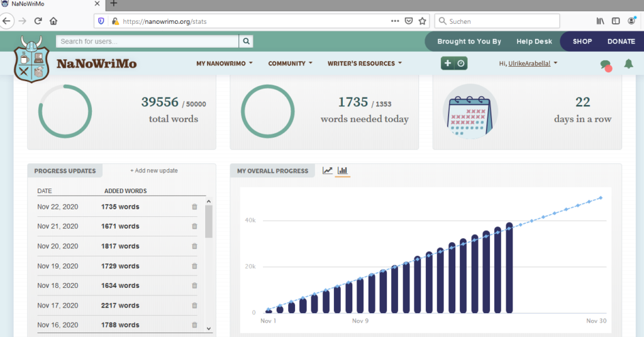Screen dimensions: 644x337
Task: Click the 39556 total words count
Action: tap(160, 102)
